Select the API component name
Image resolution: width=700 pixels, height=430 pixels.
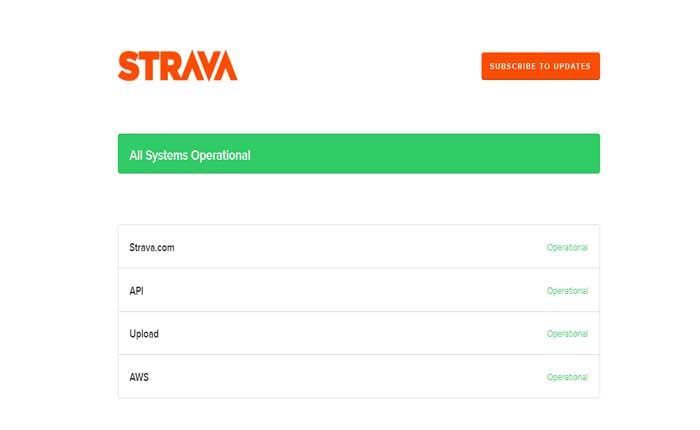tap(136, 291)
